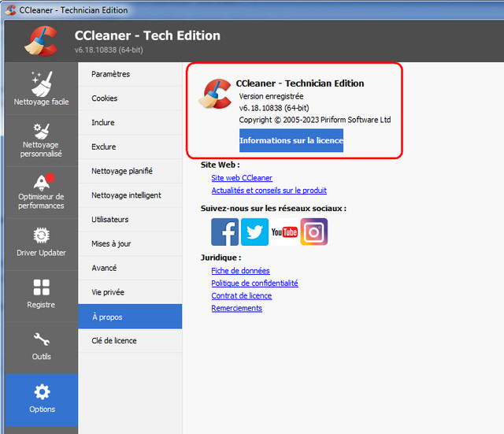The width and height of the screenshot is (504, 434).
Task: Select the Options gear section
Action: tap(42, 400)
